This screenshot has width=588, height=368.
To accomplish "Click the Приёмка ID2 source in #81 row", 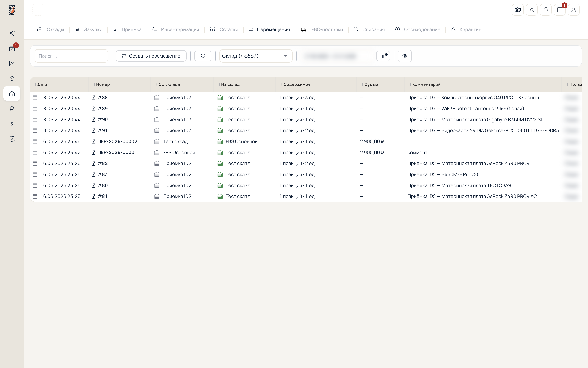I will (177, 196).
